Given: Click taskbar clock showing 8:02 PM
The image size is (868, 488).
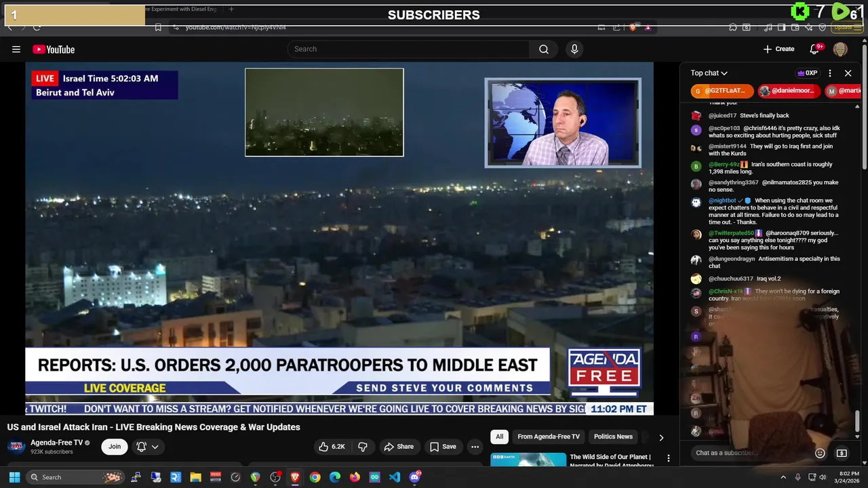Looking at the screenshot, I should (x=848, y=477).
